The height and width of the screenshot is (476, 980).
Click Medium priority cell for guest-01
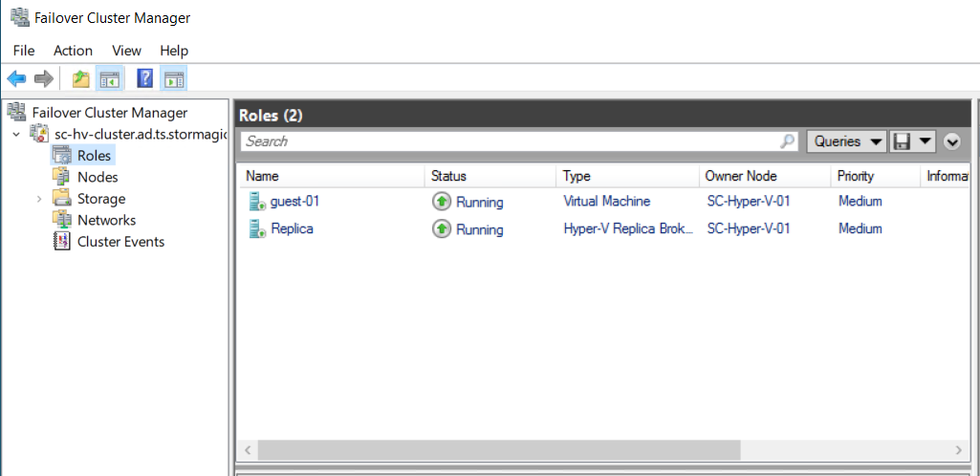tap(860, 201)
